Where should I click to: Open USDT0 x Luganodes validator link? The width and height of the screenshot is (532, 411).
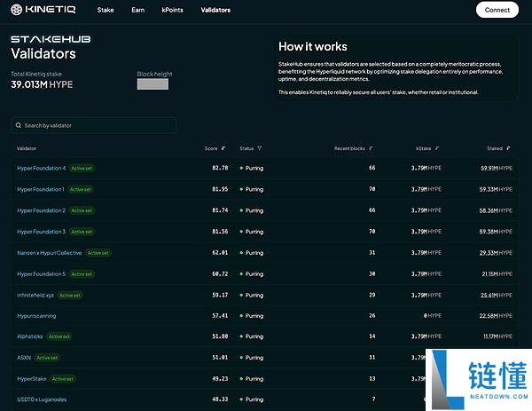[42, 399]
